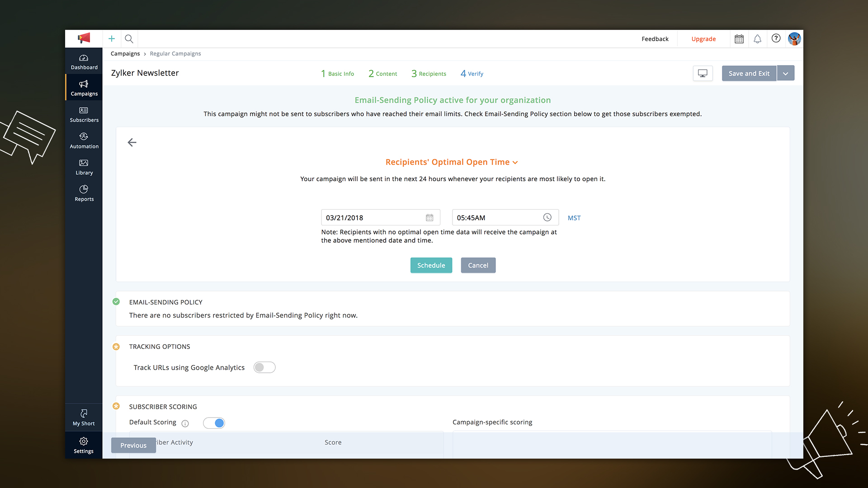Click Campaigns breadcrumb link
This screenshot has height=488, width=868.
click(x=125, y=53)
